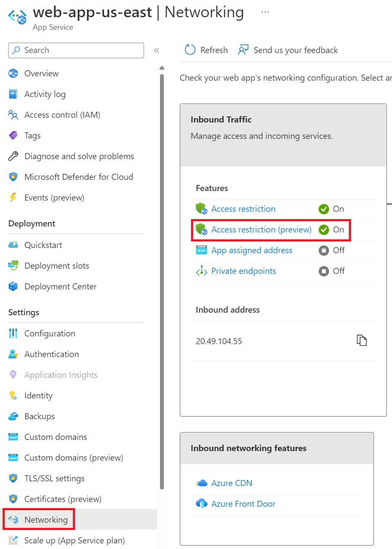Screen dimensions: 392x549
Task: Click the wrench icon for Diagnose and solve problems
Action: (x=13, y=156)
